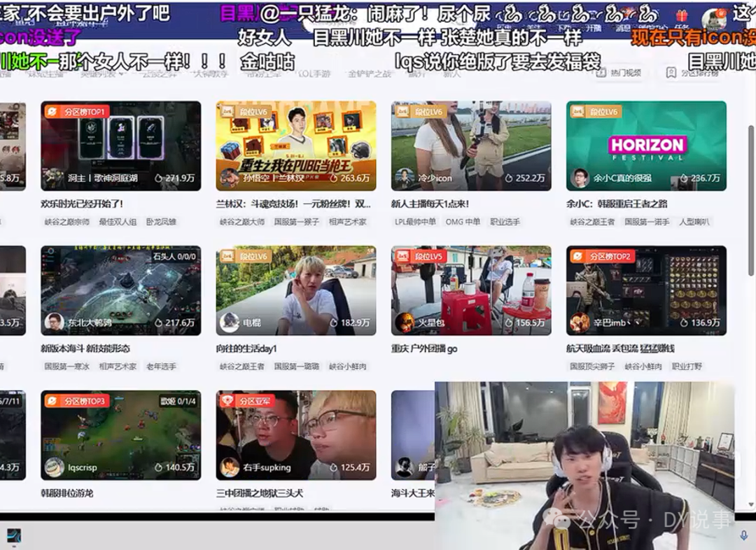756x550 pixels.
Task: Open 冷少icon outdoor stream thumbnail
Action: point(471,146)
